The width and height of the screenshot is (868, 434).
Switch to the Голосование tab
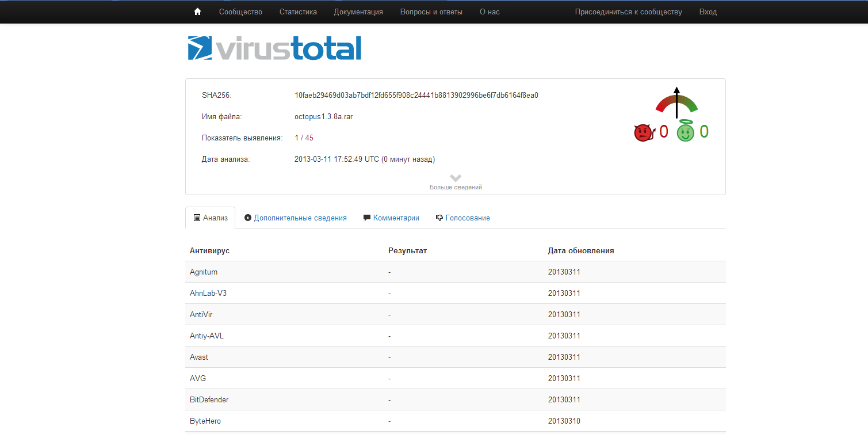point(463,218)
